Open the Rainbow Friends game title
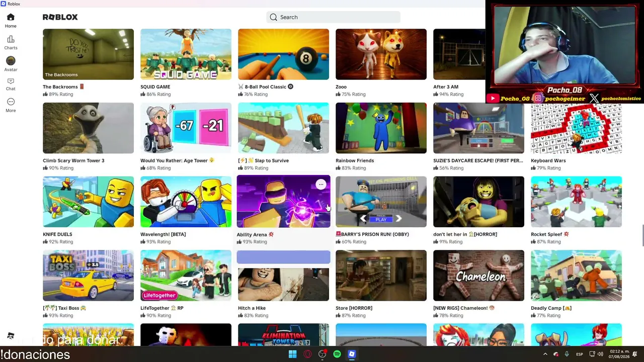This screenshot has height=362, width=644. [x=355, y=161]
